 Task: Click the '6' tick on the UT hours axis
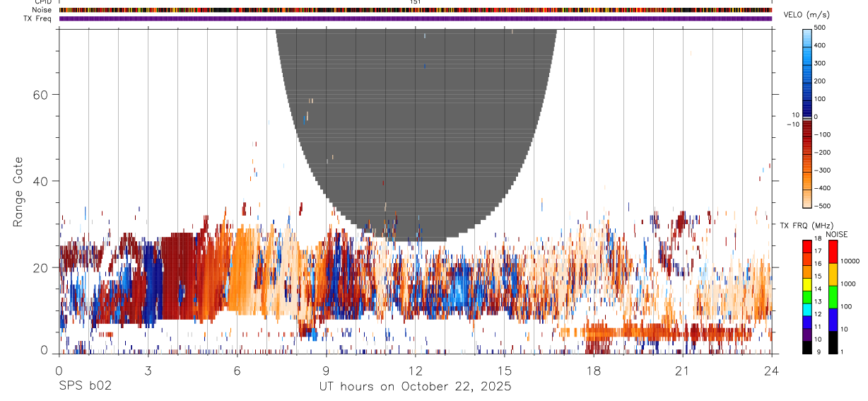(237, 370)
